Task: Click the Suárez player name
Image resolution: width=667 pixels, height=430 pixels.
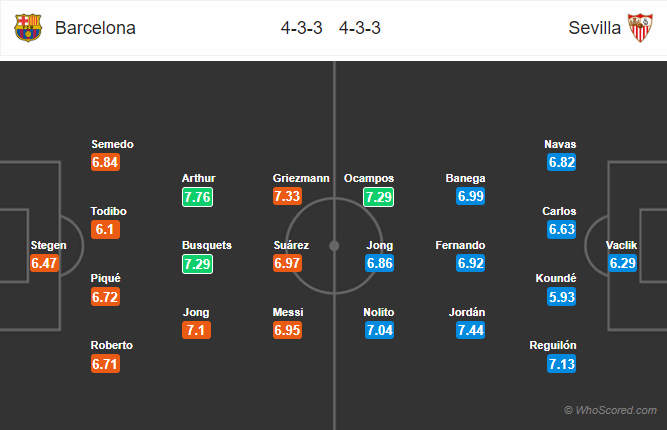Action: (x=291, y=245)
